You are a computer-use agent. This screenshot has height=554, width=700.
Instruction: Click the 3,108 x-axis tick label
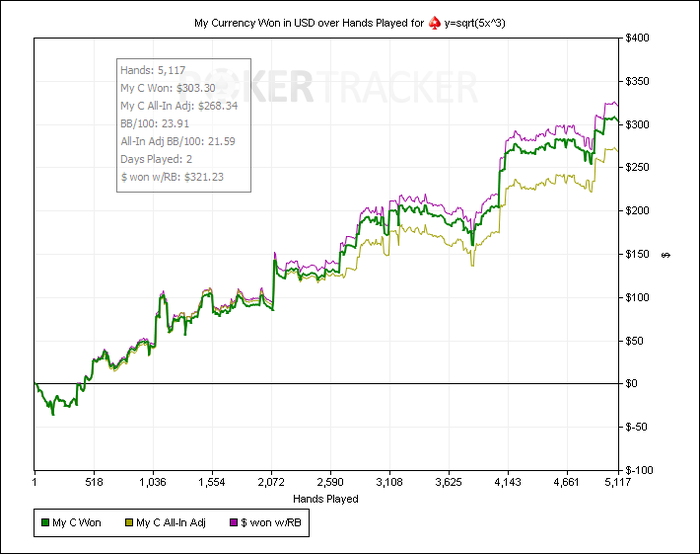click(x=389, y=482)
